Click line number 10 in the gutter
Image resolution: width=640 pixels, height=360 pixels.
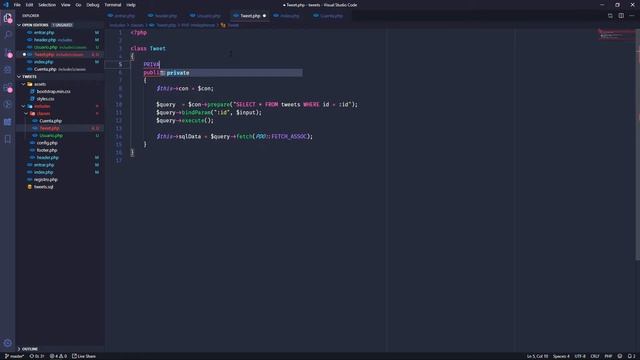pyautogui.click(x=119, y=104)
